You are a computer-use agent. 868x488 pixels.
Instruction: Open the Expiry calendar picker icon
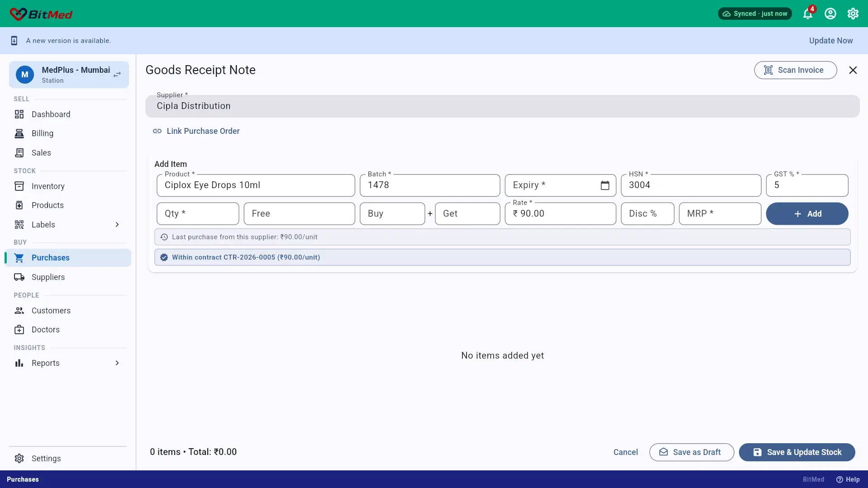tap(605, 185)
